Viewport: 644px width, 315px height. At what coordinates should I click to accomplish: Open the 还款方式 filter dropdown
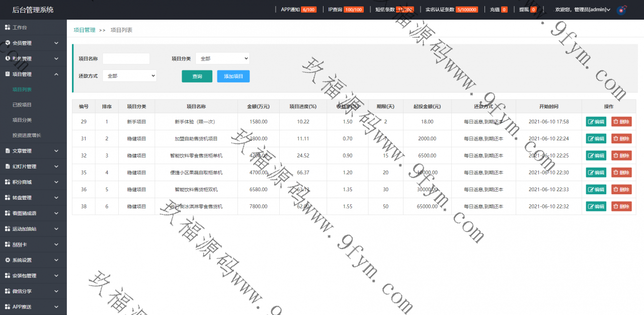pos(129,76)
